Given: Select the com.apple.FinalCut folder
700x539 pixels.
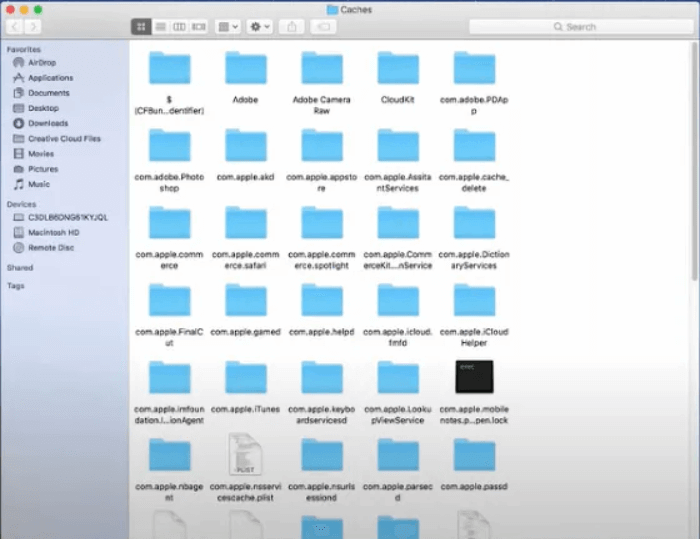Looking at the screenshot, I should tap(170, 300).
